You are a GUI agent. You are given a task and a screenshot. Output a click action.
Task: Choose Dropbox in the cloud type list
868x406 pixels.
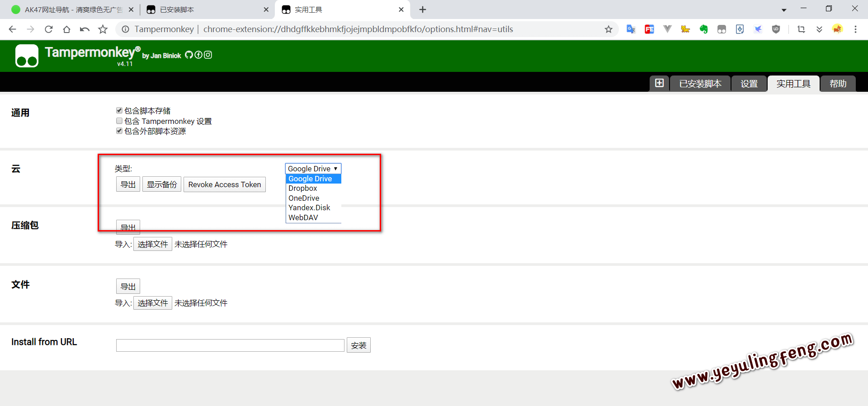click(313, 188)
